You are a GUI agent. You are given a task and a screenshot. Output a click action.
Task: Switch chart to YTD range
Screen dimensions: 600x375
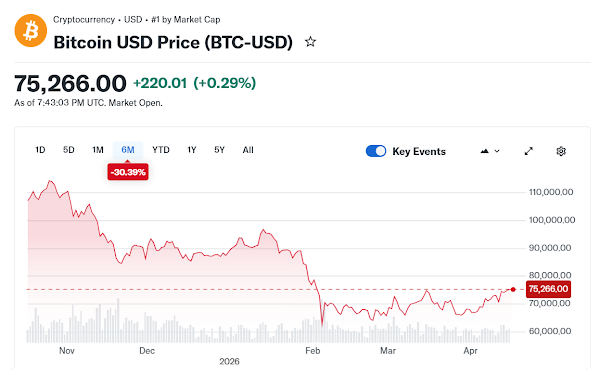161,150
